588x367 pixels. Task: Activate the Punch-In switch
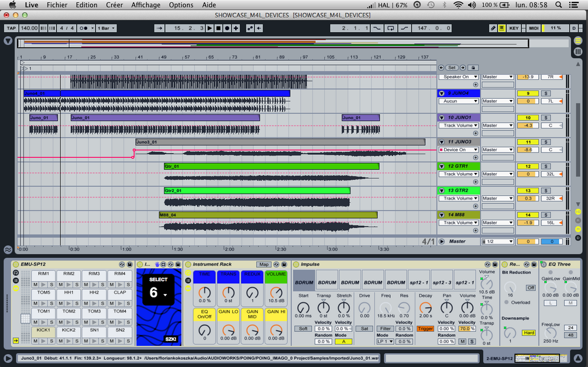[377, 28]
